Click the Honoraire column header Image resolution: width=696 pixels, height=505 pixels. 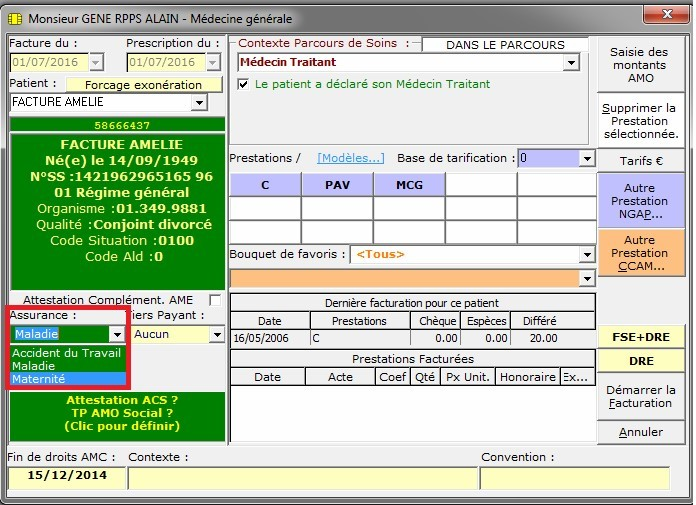click(527, 377)
